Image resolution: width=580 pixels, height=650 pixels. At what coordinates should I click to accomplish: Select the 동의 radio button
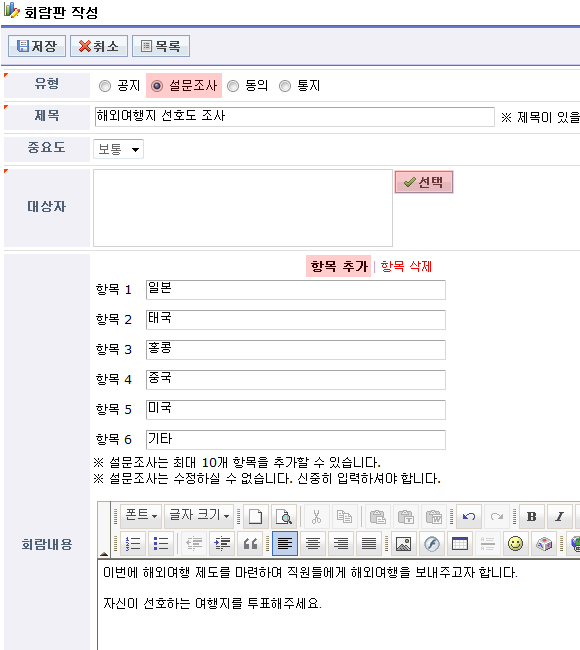(x=233, y=86)
